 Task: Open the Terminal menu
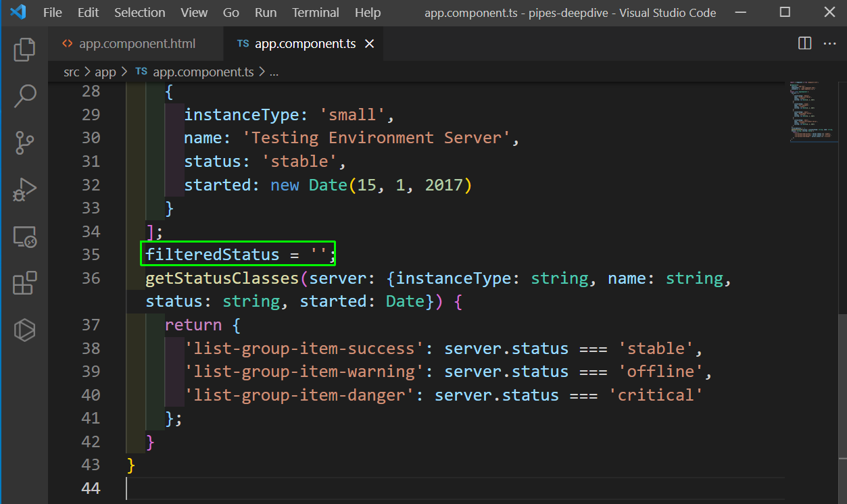[316, 13]
